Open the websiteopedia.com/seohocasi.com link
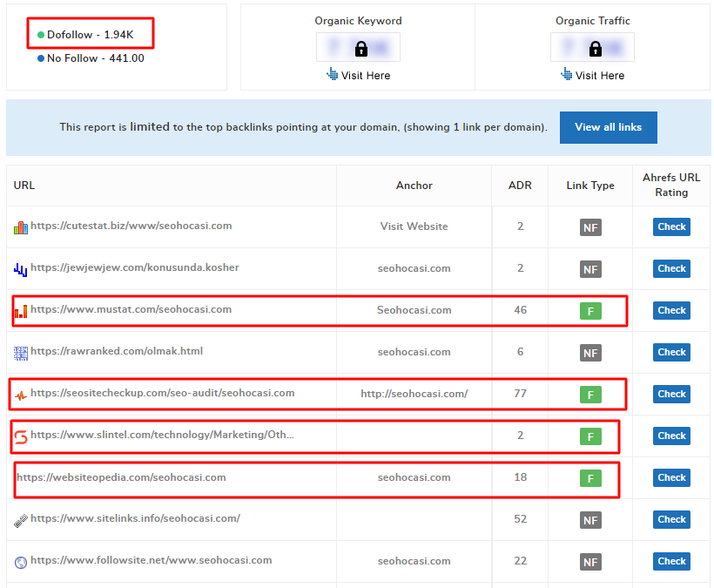This screenshot has height=588, width=714. (121, 477)
